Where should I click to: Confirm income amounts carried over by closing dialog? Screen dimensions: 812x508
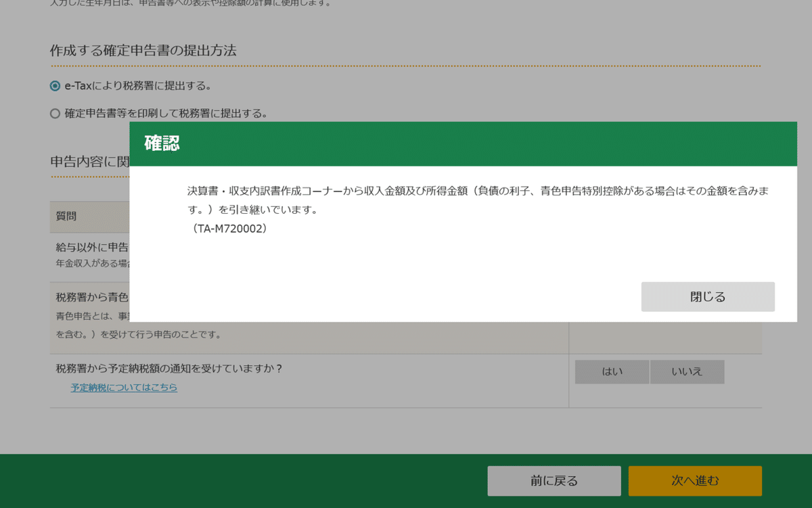(708, 296)
